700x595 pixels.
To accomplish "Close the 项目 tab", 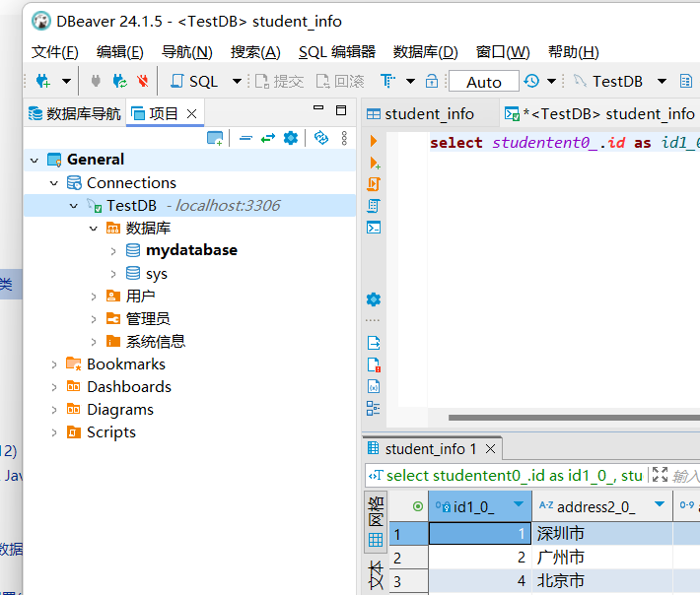I will (191, 113).
